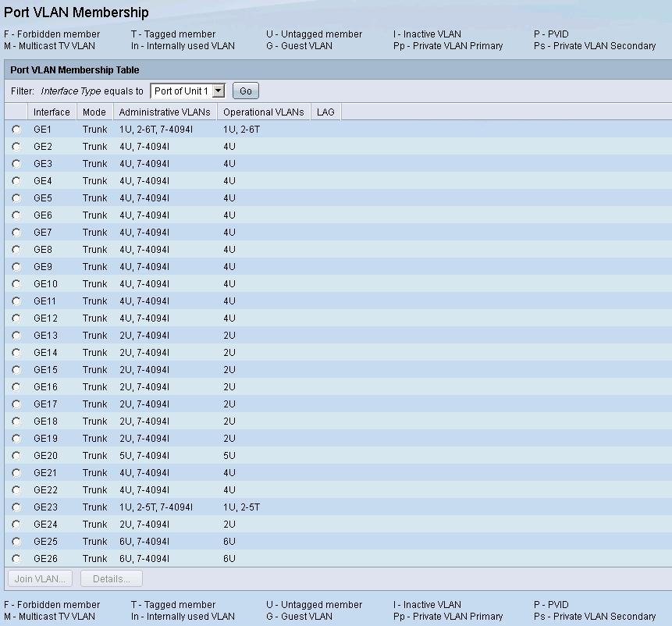This screenshot has height=626, width=672.
Task: Click the GE24 interface row
Action: click(45, 525)
